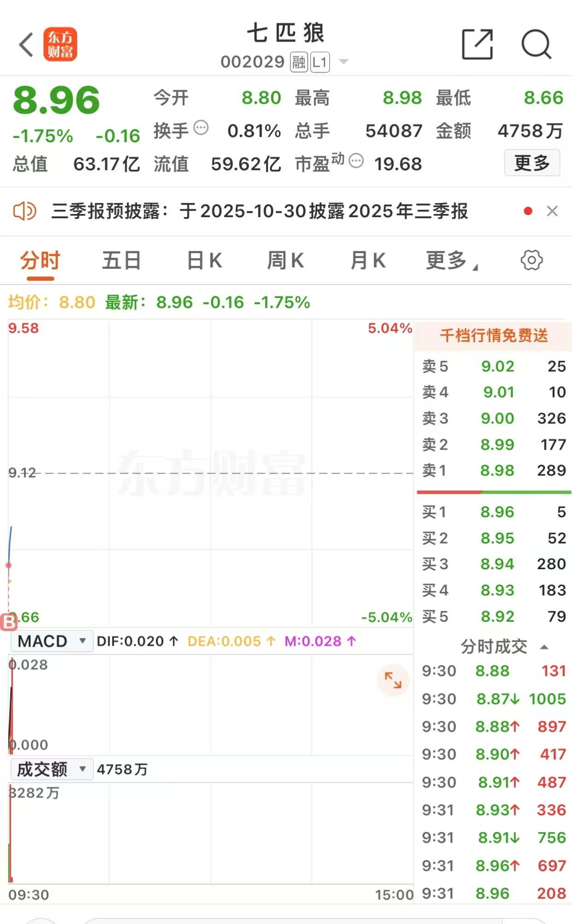Tap the 均价 8.80 label
The height and width of the screenshot is (924, 572).
[52, 302]
